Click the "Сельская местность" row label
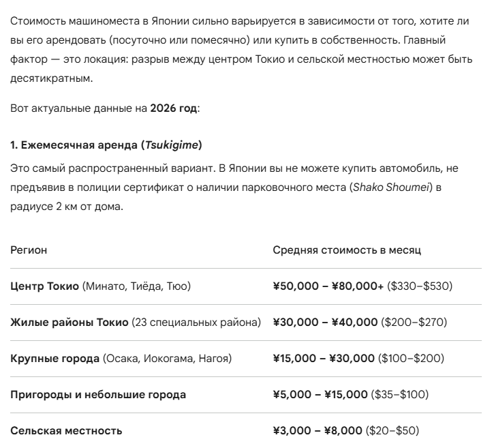This screenshot has height=448, width=494. point(67,430)
